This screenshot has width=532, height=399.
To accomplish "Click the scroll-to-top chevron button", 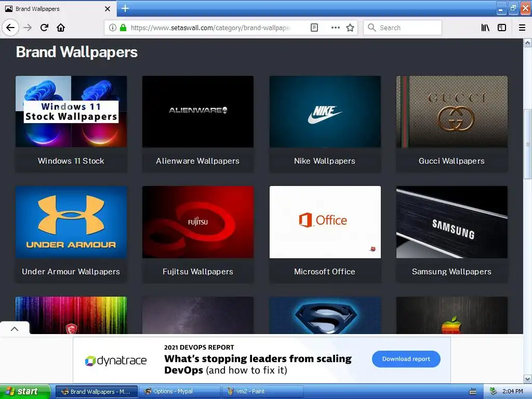I will click(15, 328).
